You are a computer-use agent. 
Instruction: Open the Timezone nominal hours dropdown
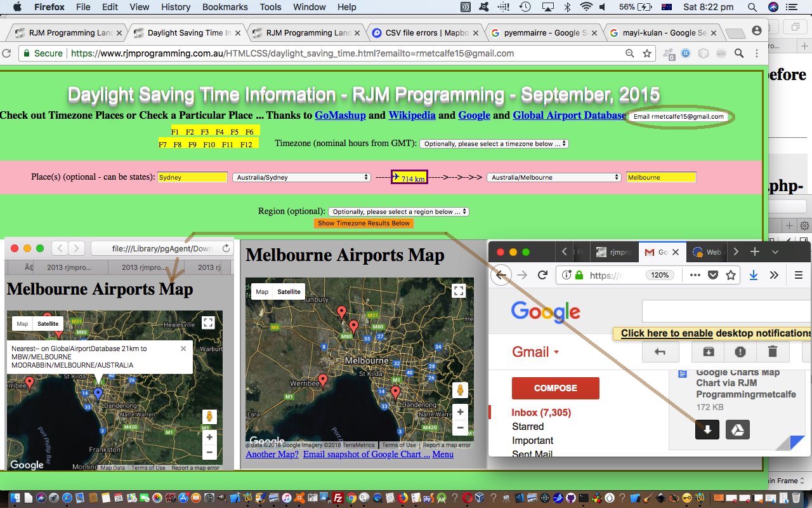[494, 144]
